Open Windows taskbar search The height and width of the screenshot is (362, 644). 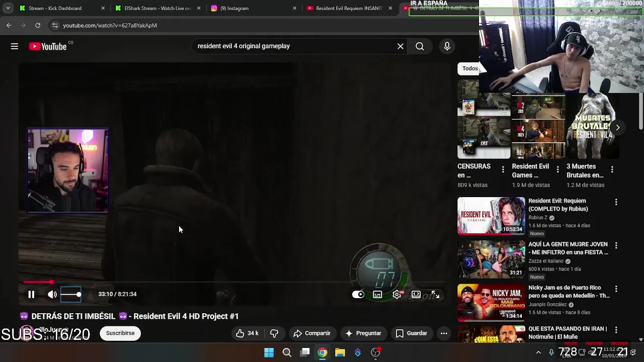tap(287, 352)
